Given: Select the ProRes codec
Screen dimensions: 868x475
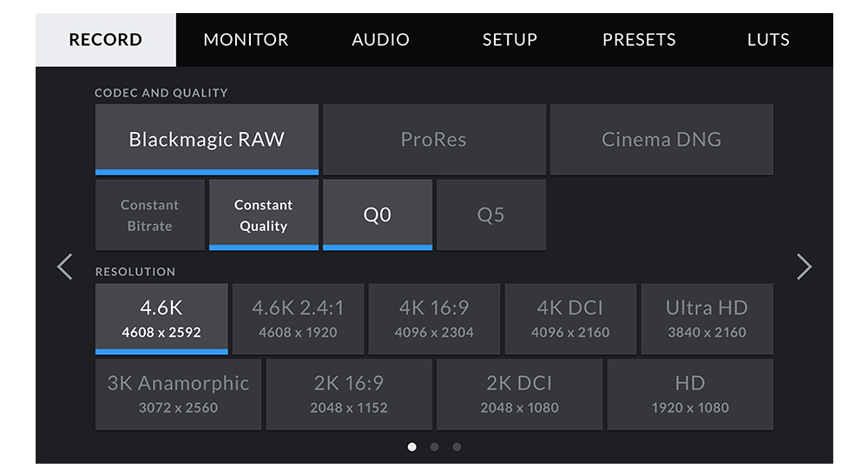Looking at the screenshot, I should pos(434,140).
